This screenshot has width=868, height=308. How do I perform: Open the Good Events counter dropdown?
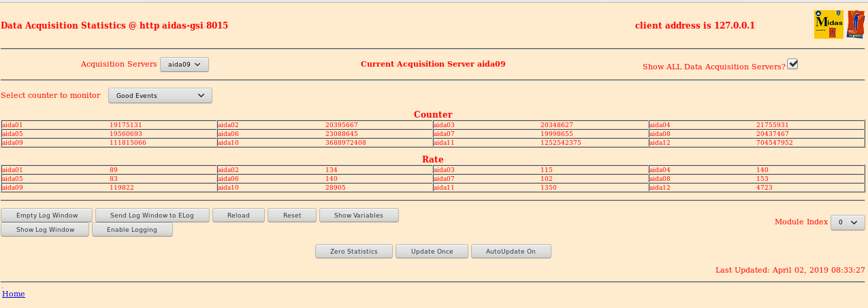(x=160, y=96)
